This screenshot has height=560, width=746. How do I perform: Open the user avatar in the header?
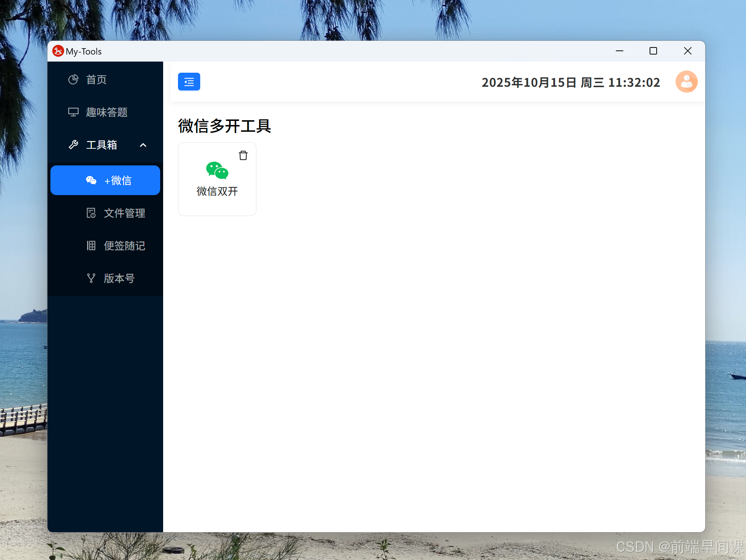pos(686,82)
